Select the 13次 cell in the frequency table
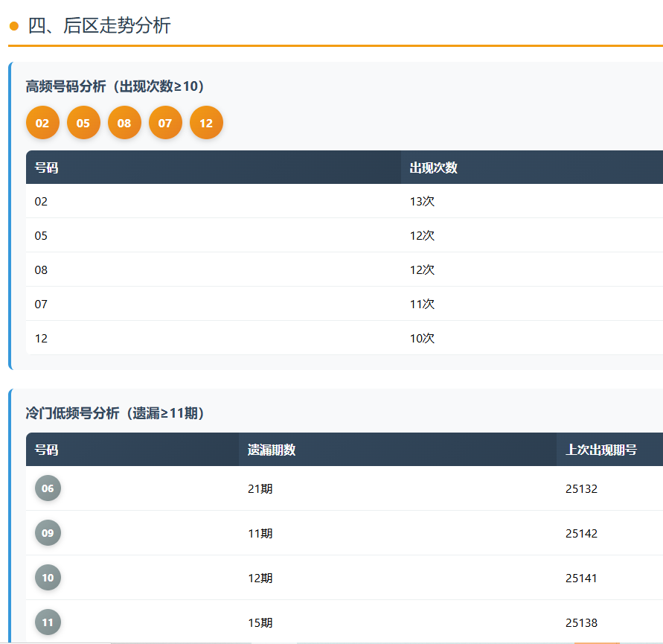 422,201
